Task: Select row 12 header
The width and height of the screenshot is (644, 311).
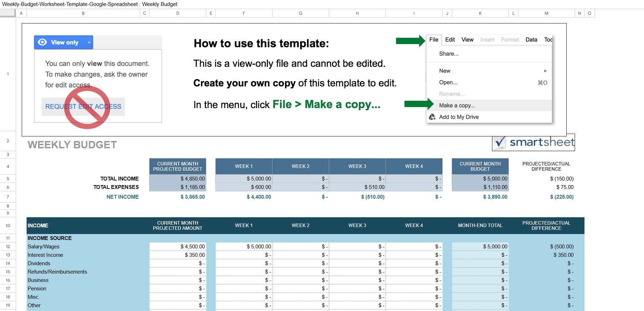Action: pos(8,247)
